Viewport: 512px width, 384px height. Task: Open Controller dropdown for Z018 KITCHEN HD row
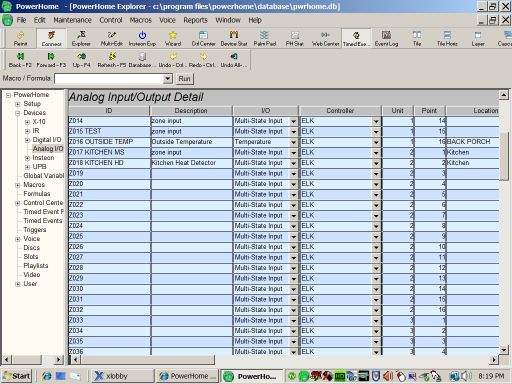[376, 163]
